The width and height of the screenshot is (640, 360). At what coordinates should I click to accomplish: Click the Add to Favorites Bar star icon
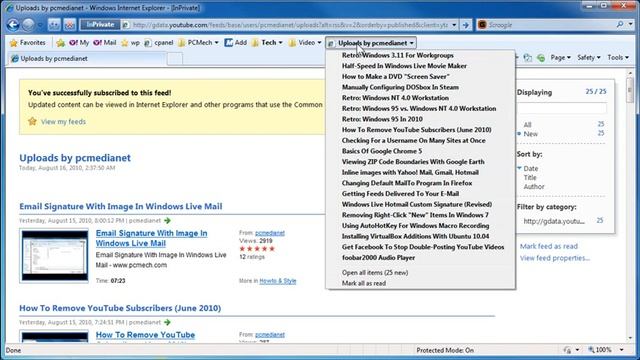pyautogui.click(x=60, y=42)
